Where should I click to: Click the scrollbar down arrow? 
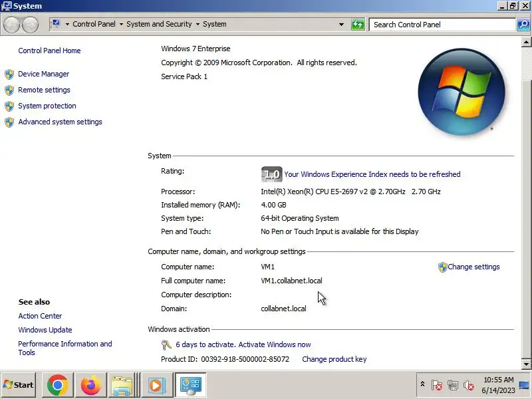pyautogui.click(x=526, y=364)
